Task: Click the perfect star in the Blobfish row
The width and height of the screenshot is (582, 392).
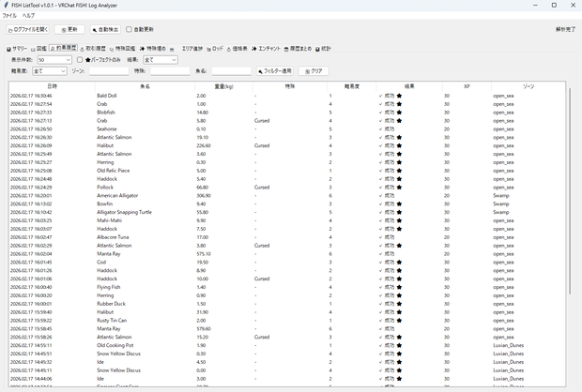Action: [399, 113]
